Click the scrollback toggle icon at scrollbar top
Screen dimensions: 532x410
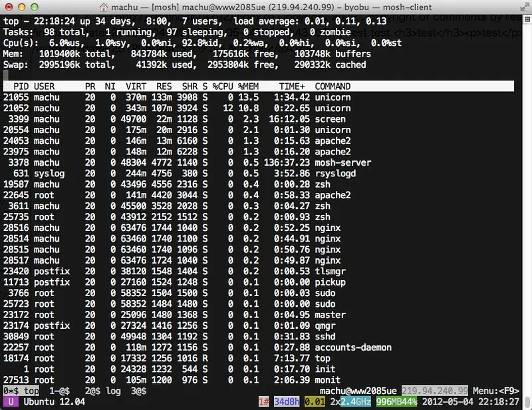pos(527,19)
